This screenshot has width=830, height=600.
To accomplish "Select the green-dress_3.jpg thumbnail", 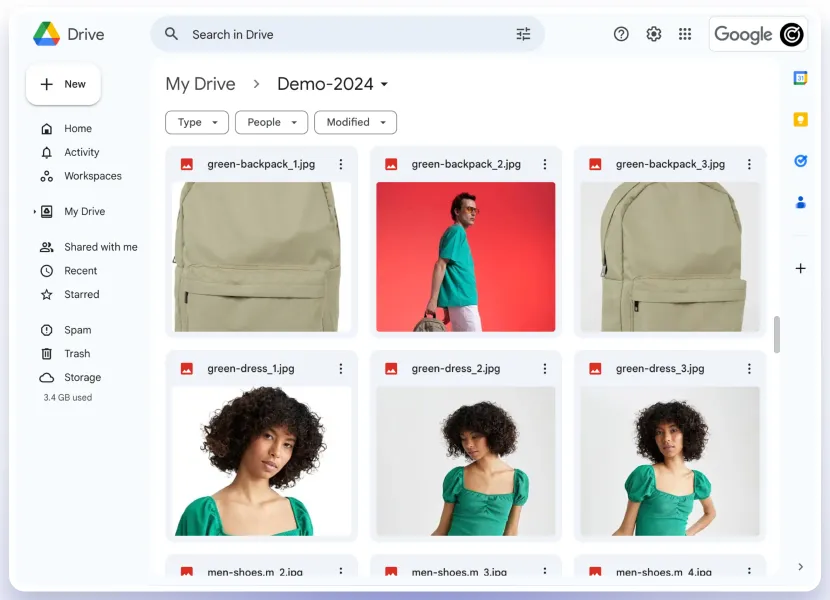I will pyautogui.click(x=670, y=461).
